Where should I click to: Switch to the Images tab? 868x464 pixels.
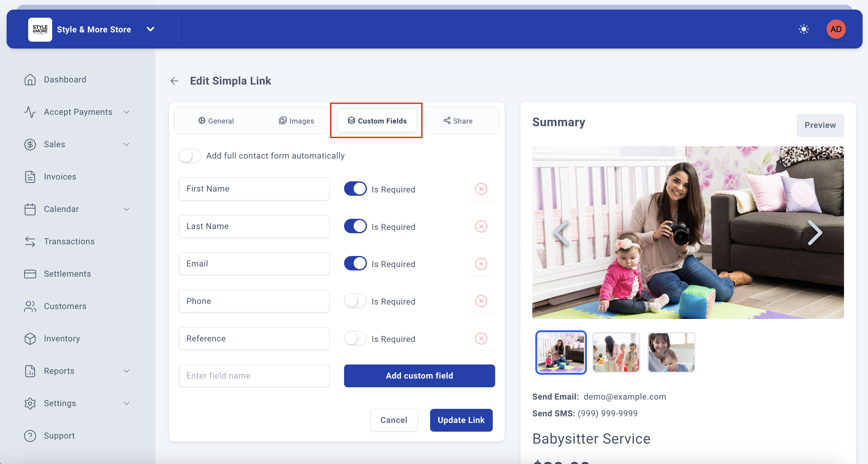296,121
